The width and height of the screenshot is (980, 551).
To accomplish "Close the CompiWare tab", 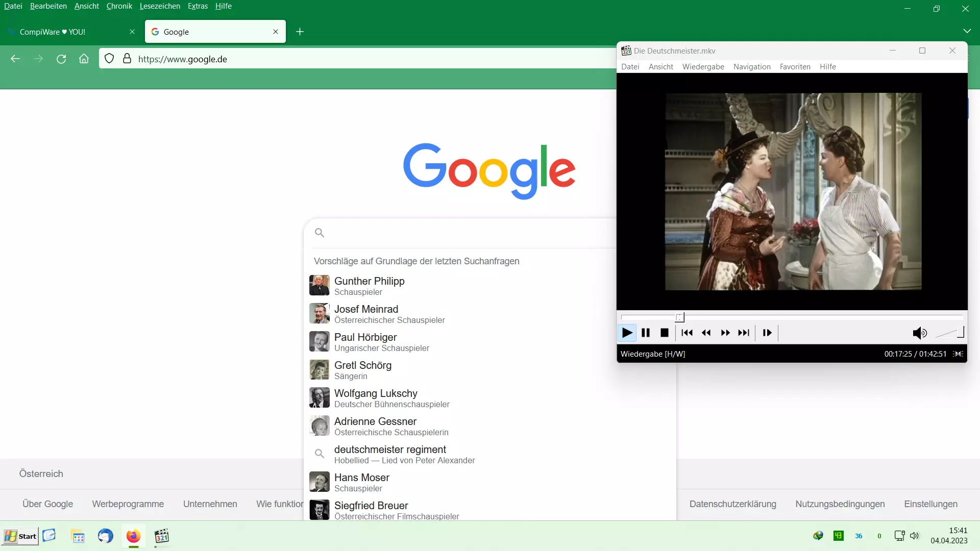I will pos(132,32).
